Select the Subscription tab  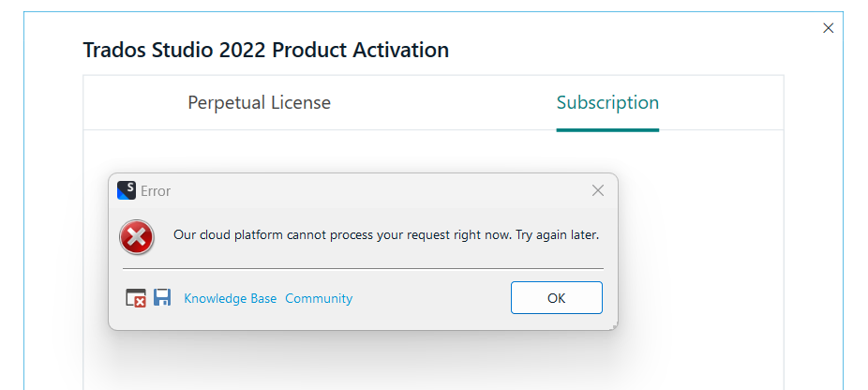(x=607, y=103)
